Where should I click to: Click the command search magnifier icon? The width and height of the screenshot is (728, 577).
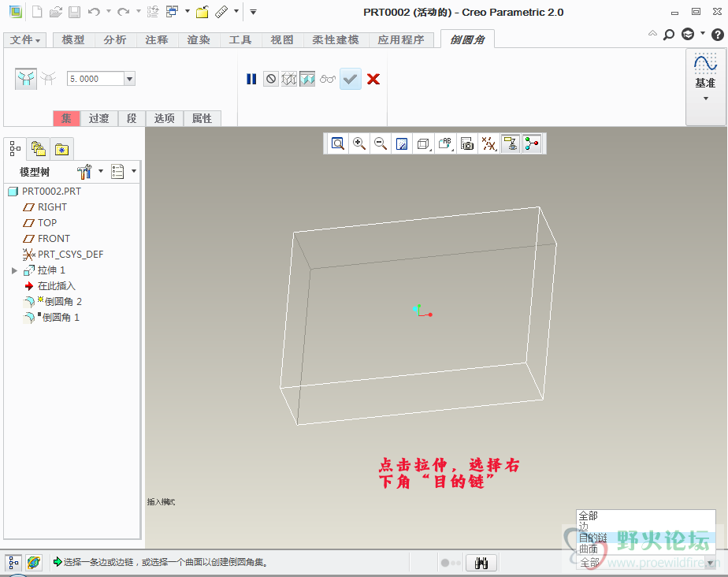coord(669,35)
